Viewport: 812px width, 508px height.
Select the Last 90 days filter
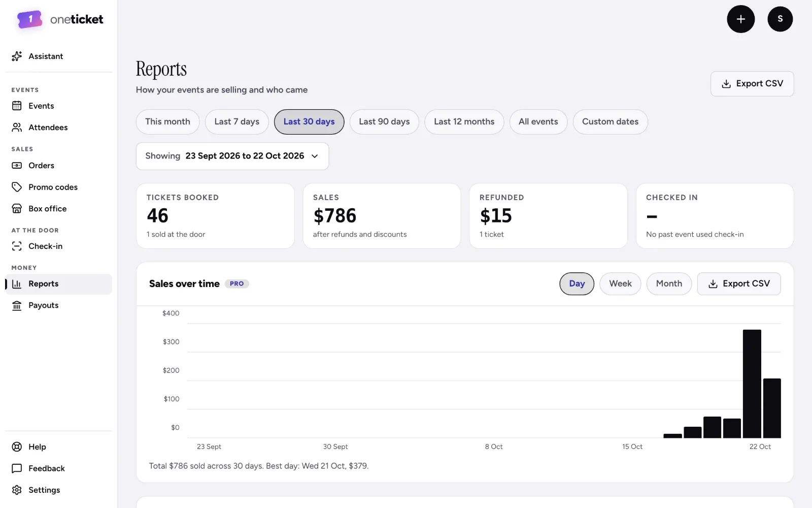tap(384, 122)
